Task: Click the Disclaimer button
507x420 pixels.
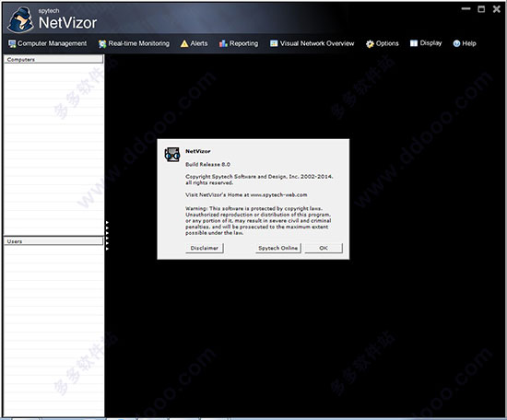Action: (205, 248)
